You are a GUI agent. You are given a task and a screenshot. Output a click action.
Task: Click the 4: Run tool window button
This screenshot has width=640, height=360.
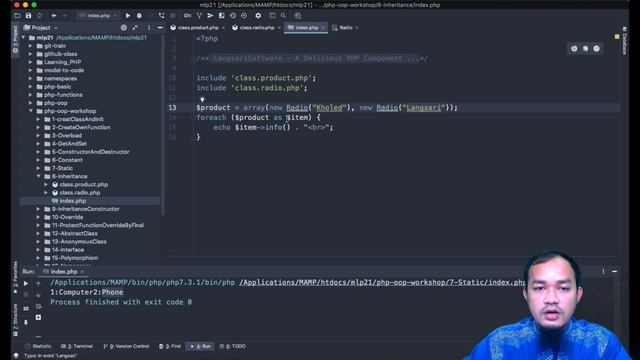pos(200,346)
